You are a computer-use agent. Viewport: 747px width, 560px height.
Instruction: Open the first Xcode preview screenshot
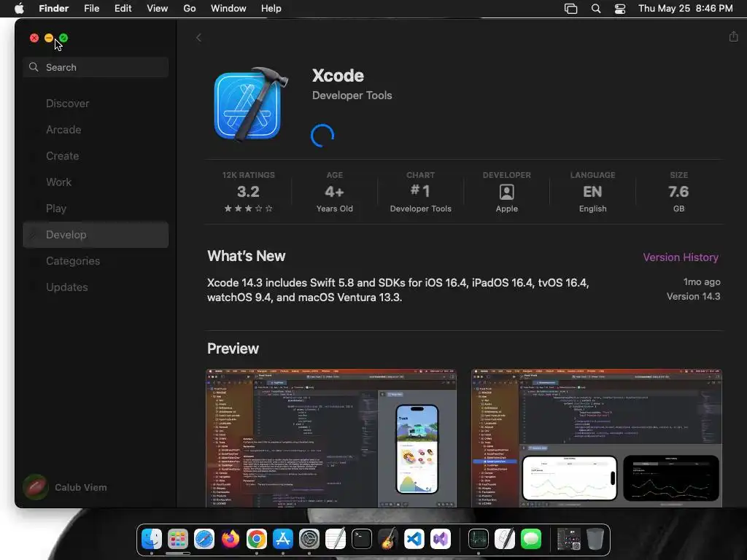tap(331, 437)
